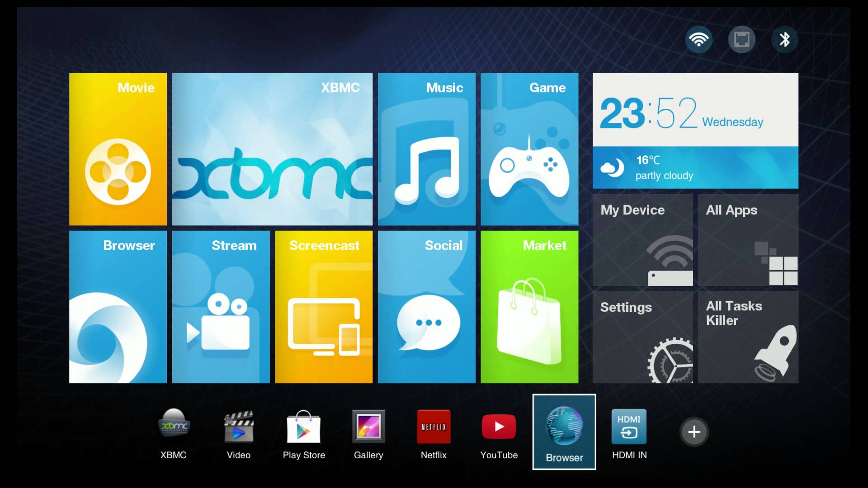868x488 pixels.
Task: Open the Music category tile
Action: click(426, 149)
